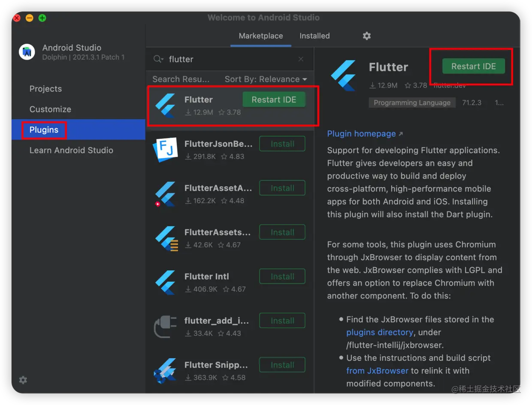This screenshot has width=532, height=405.
Task: Select the Flutter Snipp row title
Action: tap(216, 365)
